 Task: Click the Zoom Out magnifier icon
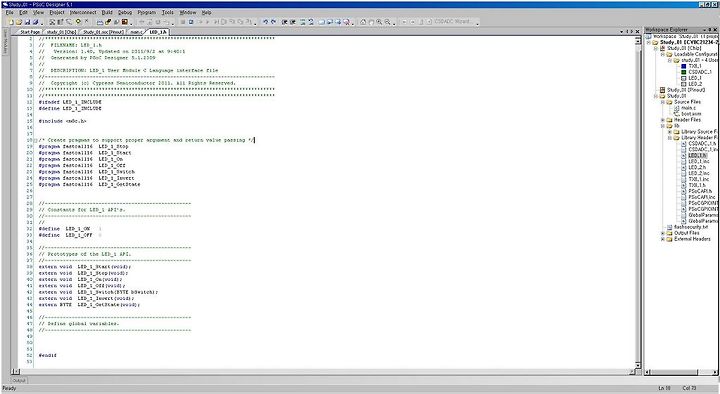(x=388, y=22)
